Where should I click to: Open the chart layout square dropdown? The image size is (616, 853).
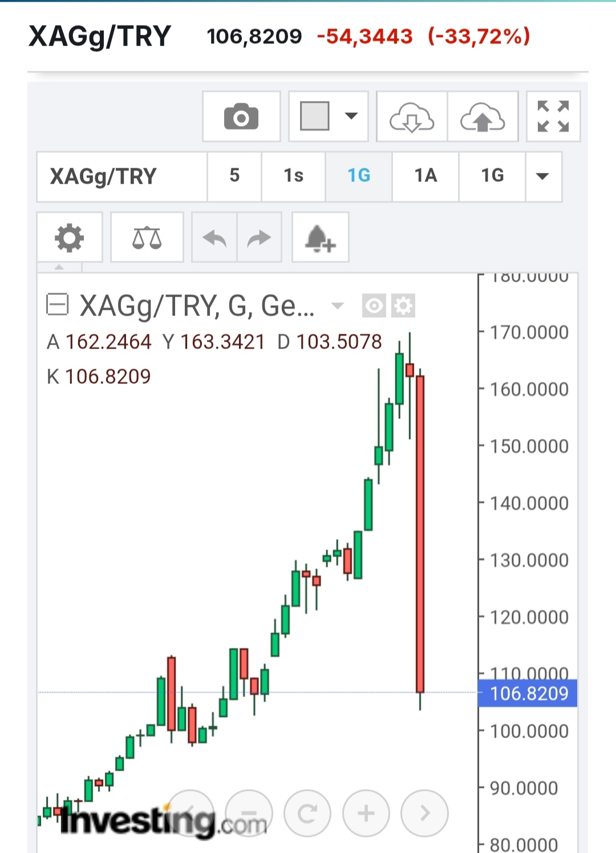[x=328, y=117]
